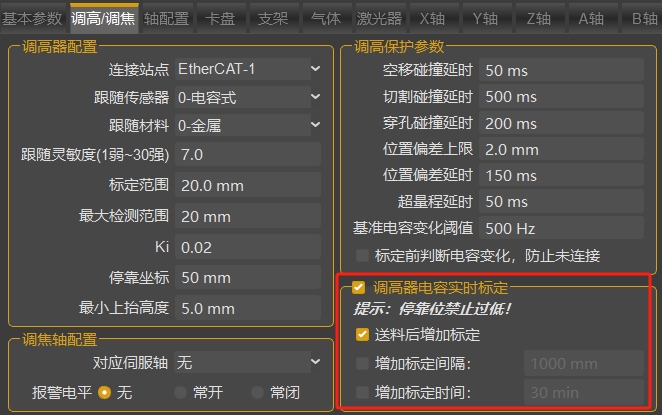Open the 气体 tab

point(326,18)
